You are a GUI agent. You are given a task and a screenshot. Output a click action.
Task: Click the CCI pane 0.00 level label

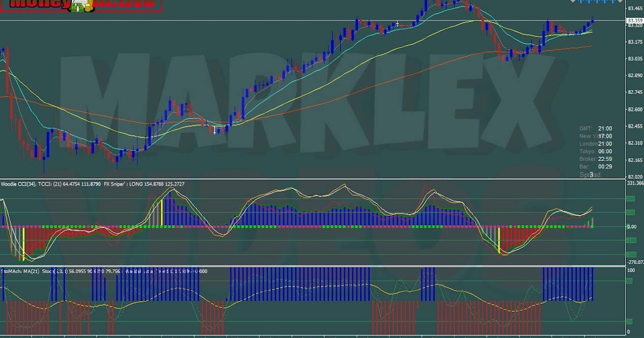point(633,226)
